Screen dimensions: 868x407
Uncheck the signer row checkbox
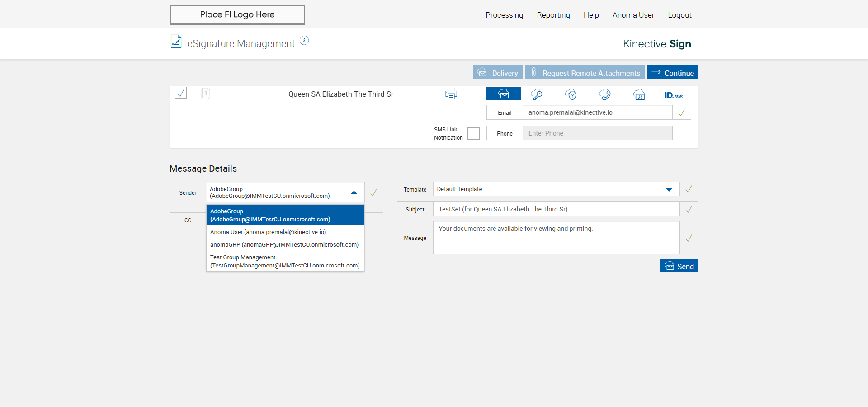point(180,93)
